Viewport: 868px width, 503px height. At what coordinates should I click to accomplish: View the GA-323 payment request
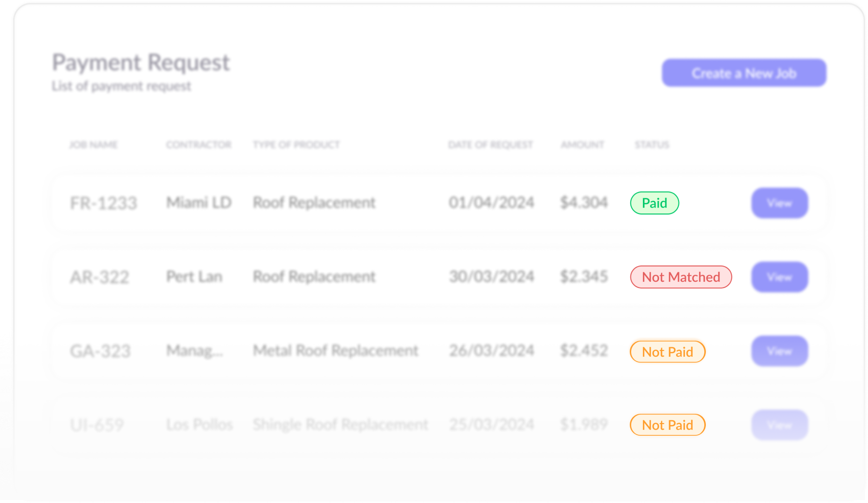[x=779, y=351]
